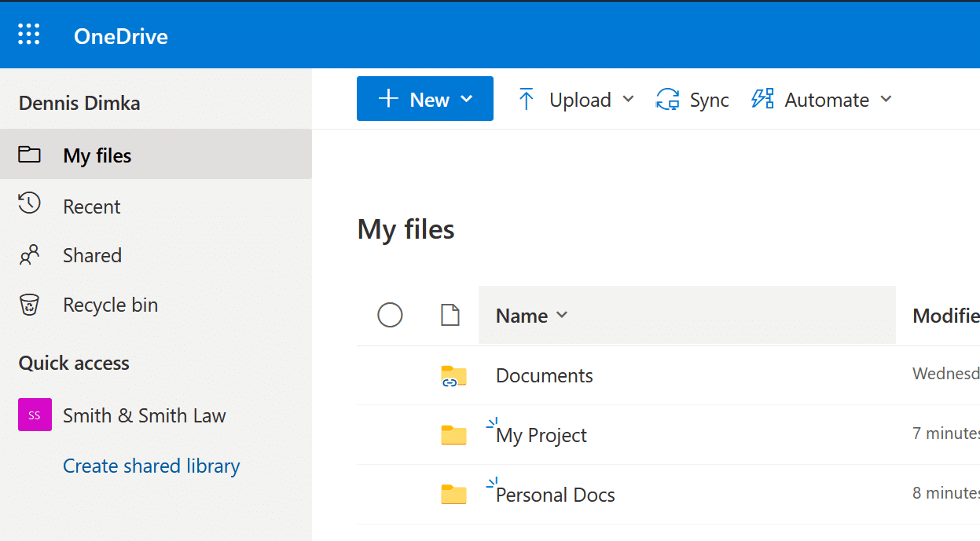
Task: Open the Personal Docs folder
Action: coord(555,495)
